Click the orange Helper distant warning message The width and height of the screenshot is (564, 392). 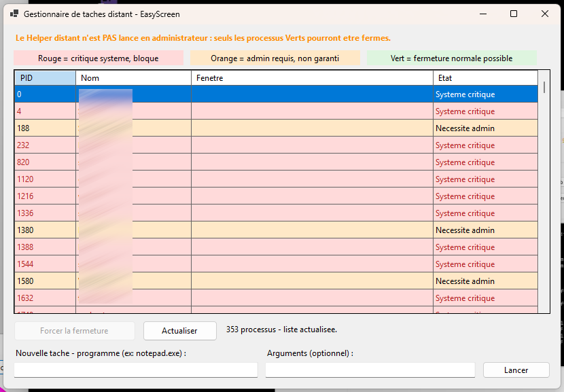(203, 38)
